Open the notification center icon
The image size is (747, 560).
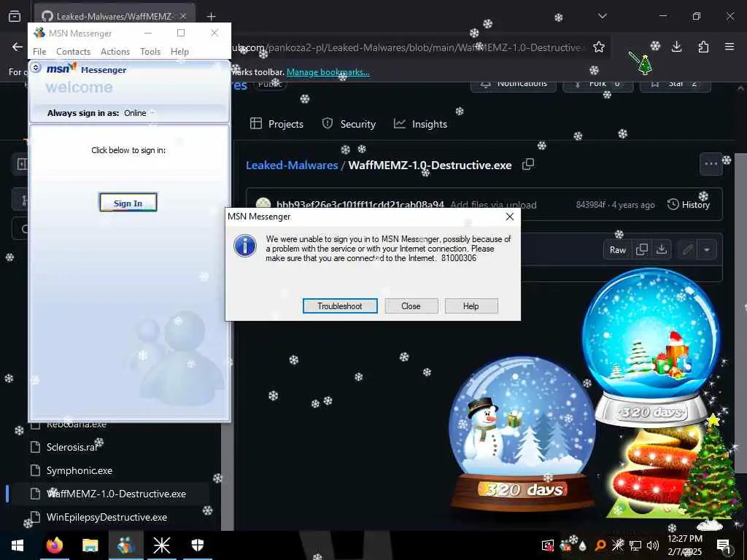pyautogui.click(x=724, y=545)
